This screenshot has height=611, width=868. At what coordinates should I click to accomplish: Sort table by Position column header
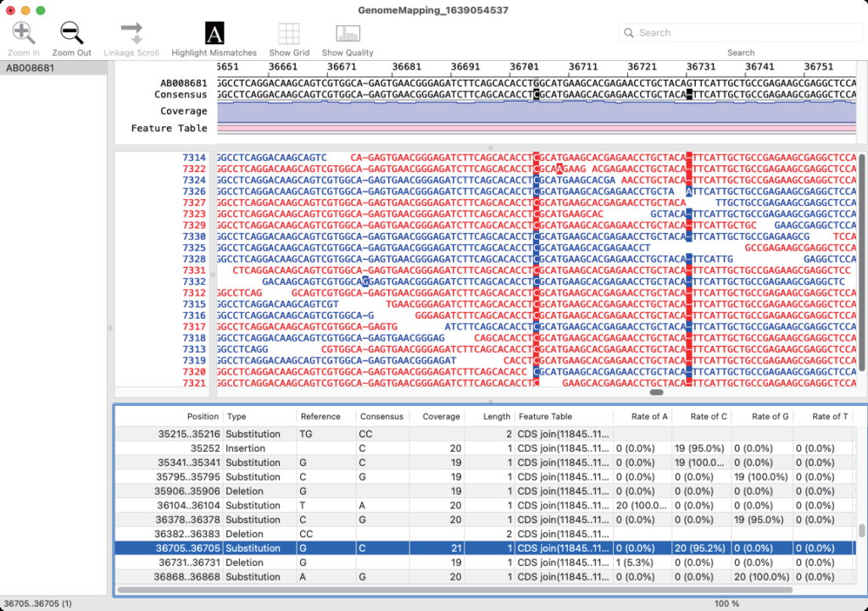203,417
